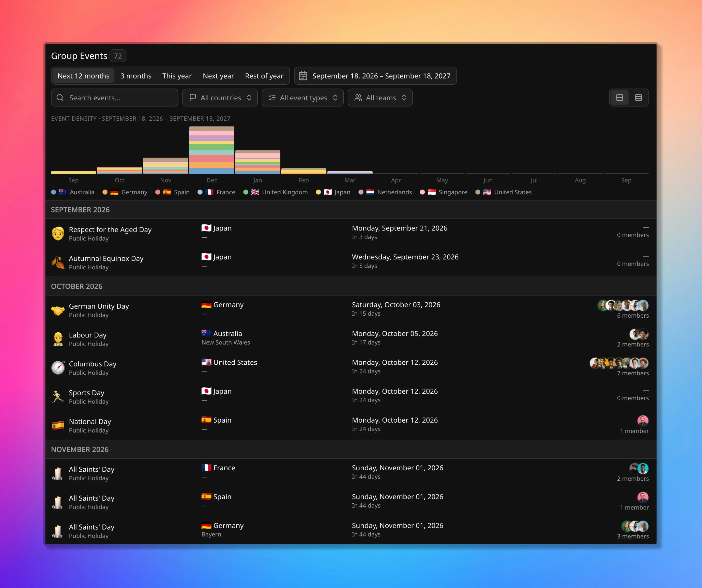The height and width of the screenshot is (588, 702).
Task: Toggle United Kingdom in the legend
Action: 276,192
